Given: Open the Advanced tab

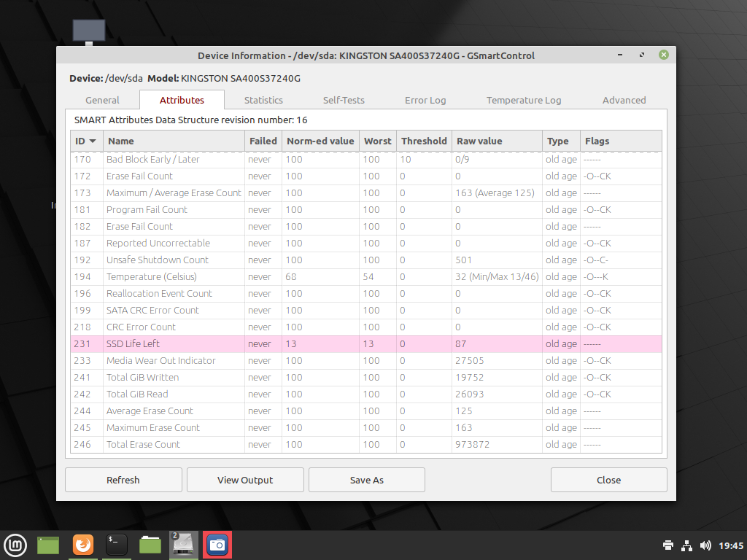Looking at the screenshot, I should 624,100.
